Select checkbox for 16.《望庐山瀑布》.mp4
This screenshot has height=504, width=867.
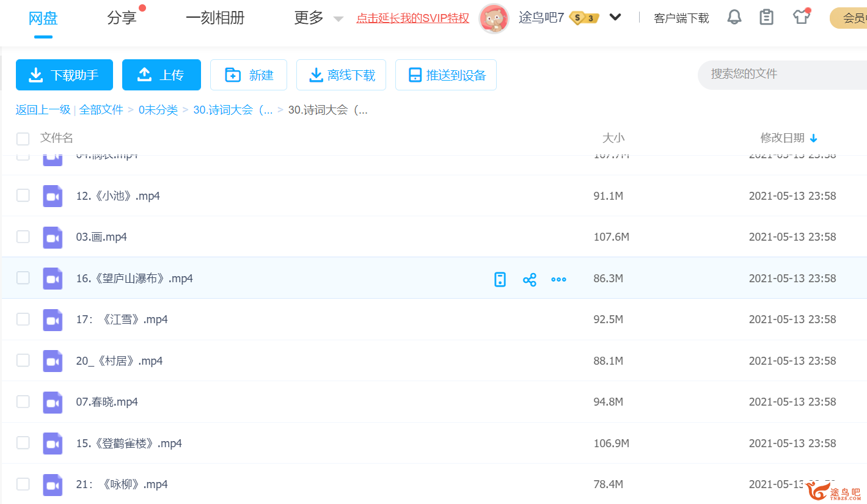(x=23, y=278)
